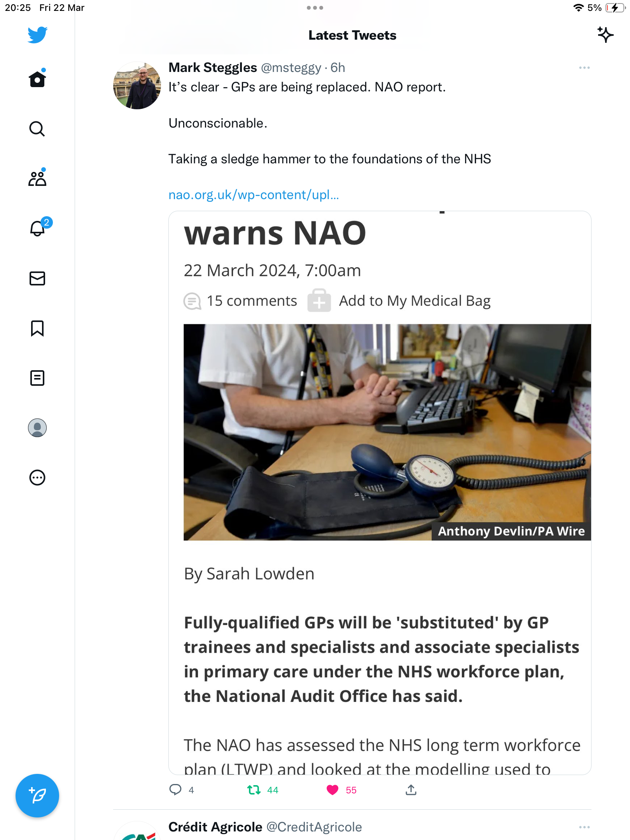
Task: Open the nao.org.uk report link
Action: (x=254, y=195)
